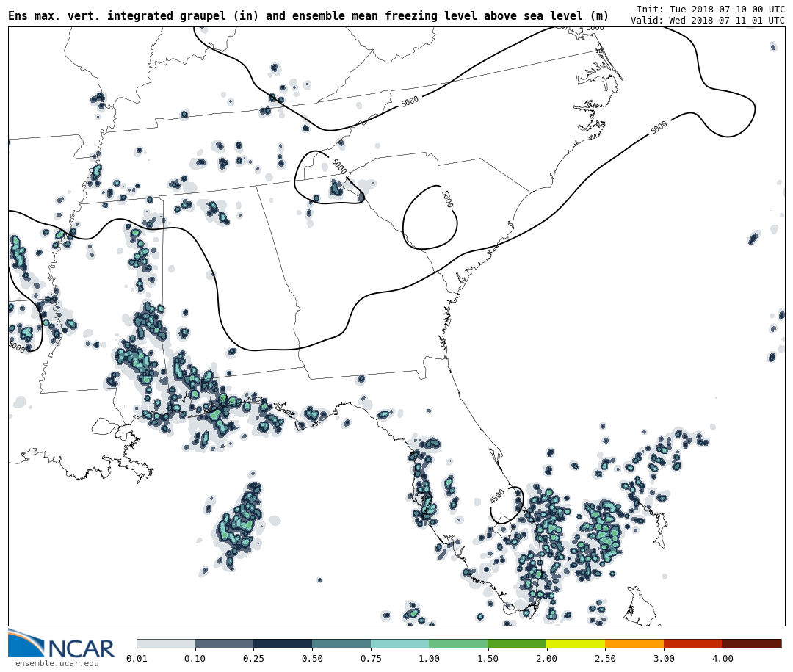Click the 0.01 tick label under colorbar
Screen dimensions: 793x672
[137, 659]
